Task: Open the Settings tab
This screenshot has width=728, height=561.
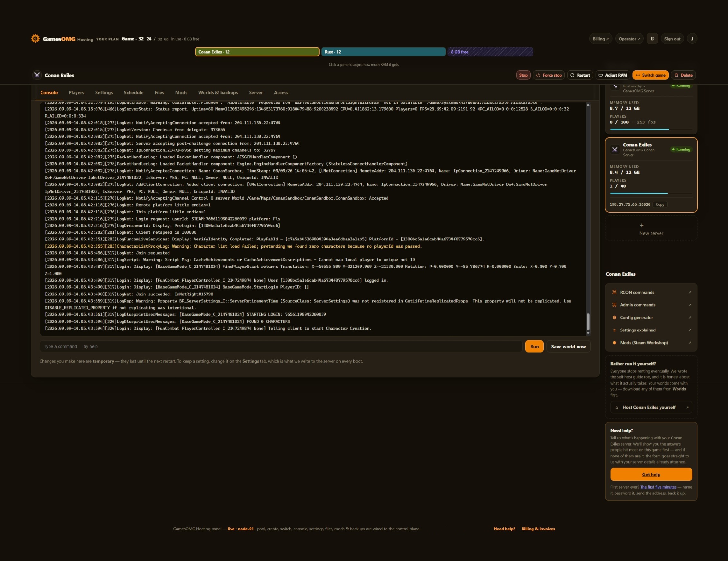Action: pos(104,92)
